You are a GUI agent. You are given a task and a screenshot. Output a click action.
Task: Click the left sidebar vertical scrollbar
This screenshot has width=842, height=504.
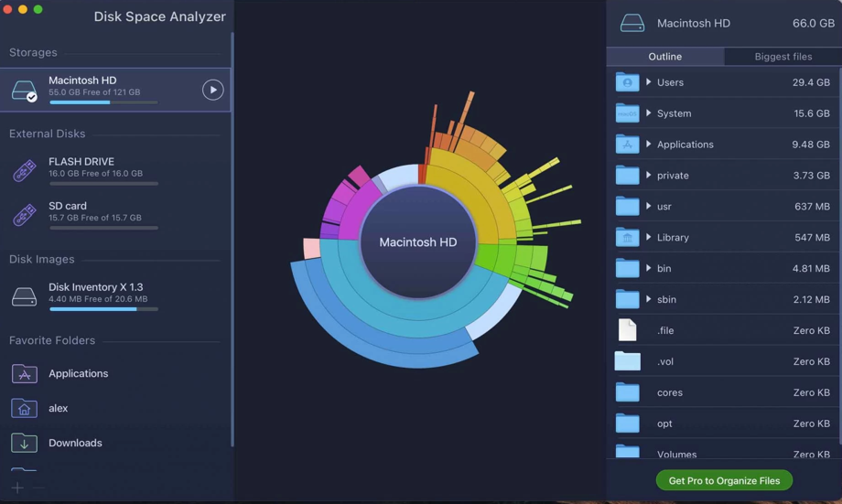232,239
